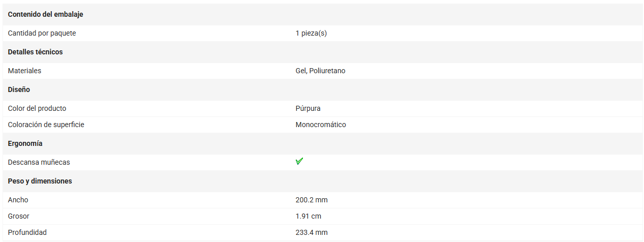The width and height of the screenshot is (644, 242).
Task: Click the 1.91 cm thickness value
Action: (x=309, y=216)
